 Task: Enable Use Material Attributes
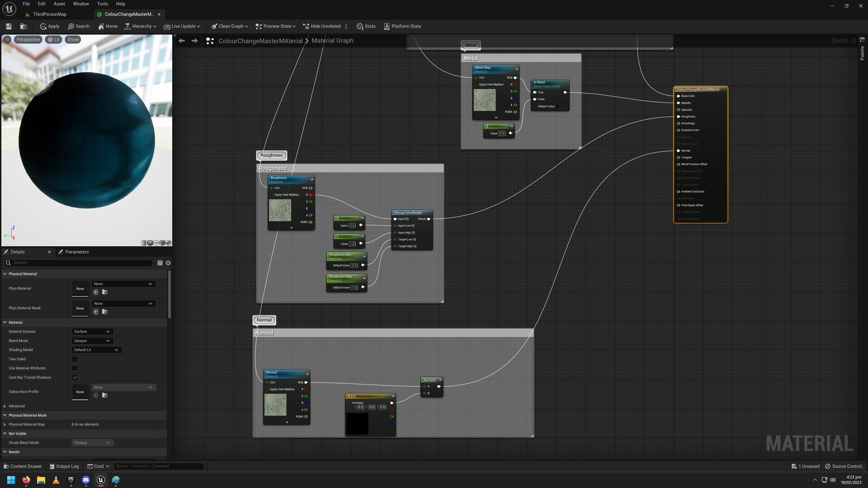[x=75, y=368]
